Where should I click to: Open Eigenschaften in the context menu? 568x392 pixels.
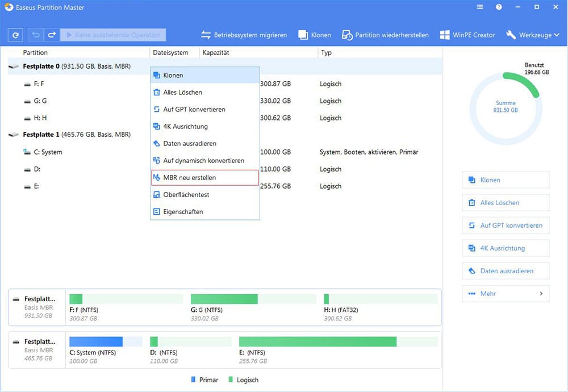[x=183, y=211]
